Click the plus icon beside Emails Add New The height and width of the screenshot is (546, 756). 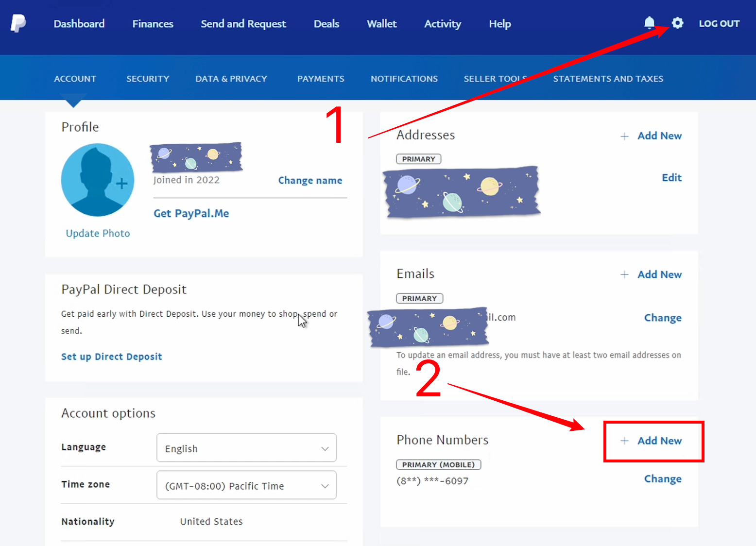coord(624,275)
